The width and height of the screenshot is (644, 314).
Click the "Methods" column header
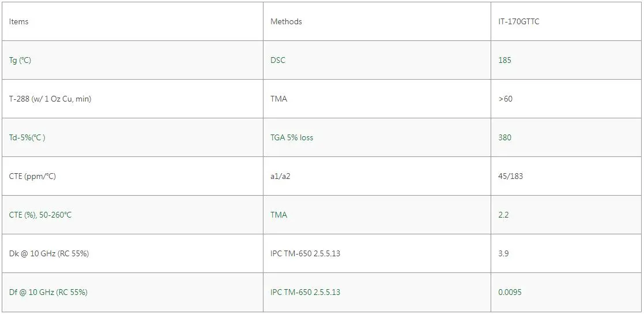coord(286,21)
